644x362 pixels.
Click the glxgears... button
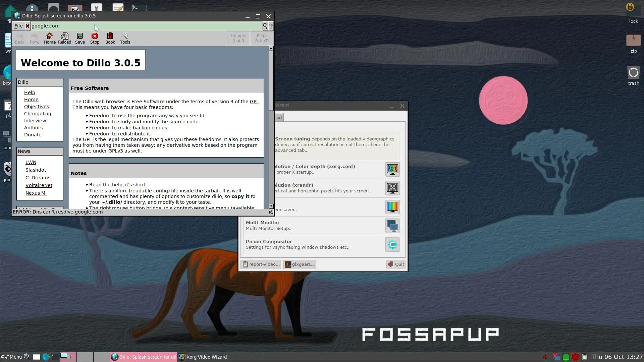click(300, 264)
